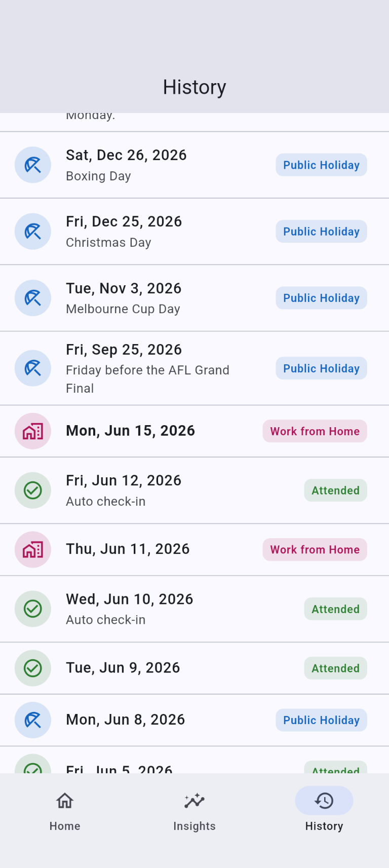Tap Work from Home badge for Jun 15
Screen dimensions: 389x868
coord(315,431)
